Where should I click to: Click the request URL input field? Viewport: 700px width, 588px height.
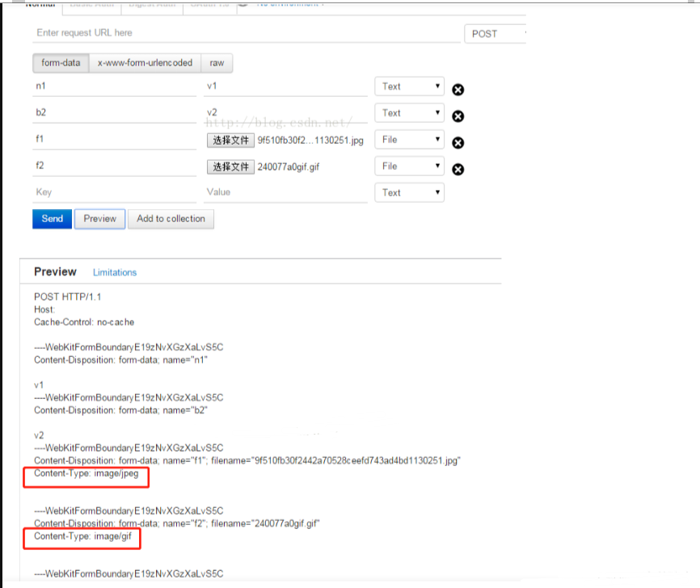[x=242, y=34]
